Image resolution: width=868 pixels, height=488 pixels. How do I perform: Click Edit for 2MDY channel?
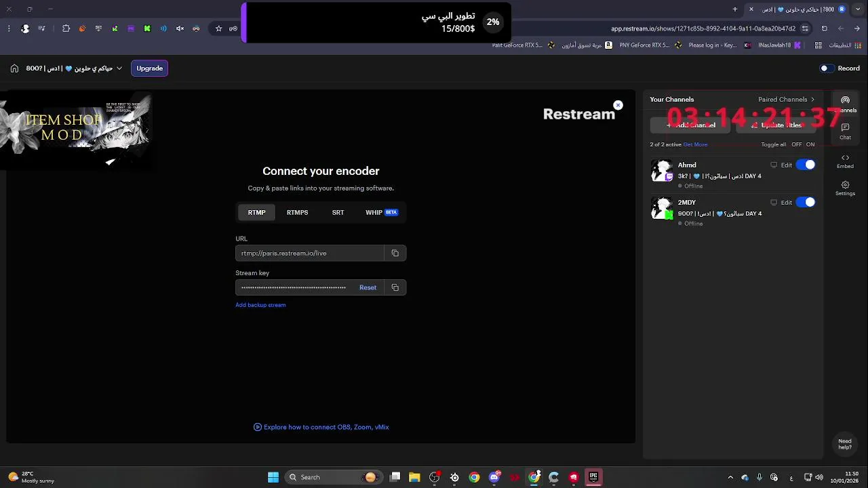[x=787, y=202]
